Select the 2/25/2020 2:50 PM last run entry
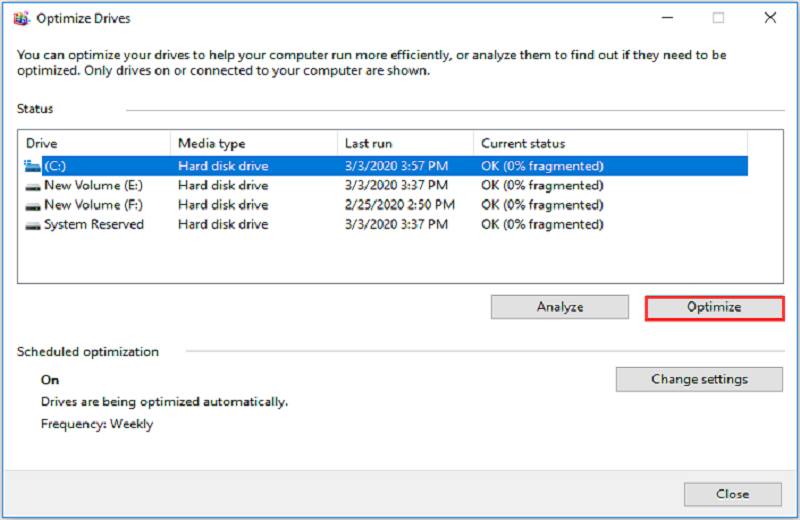Viewport: 800px width, 520px height. pos(398,205)
